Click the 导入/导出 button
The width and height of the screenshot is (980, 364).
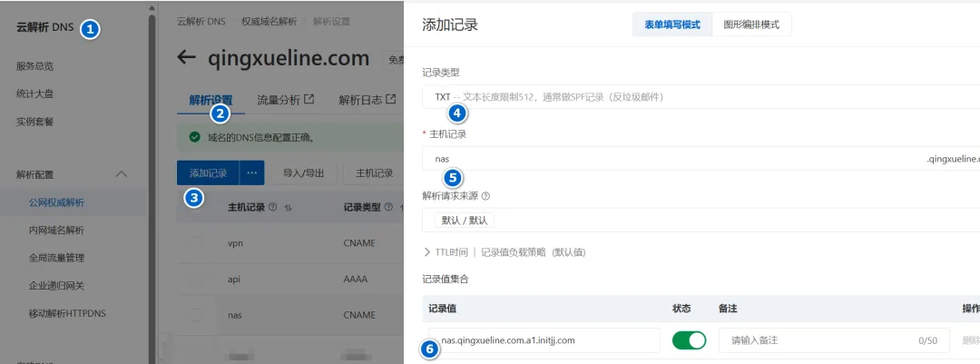click(x=304, y=173)
